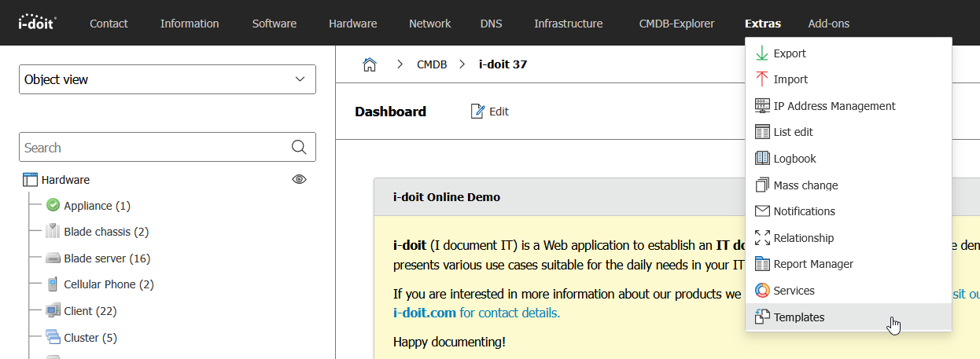The width and height of the screenshot is (980, 359).
Task: Toggle Hardware visibility eye icon
Action: click(299, 180)
